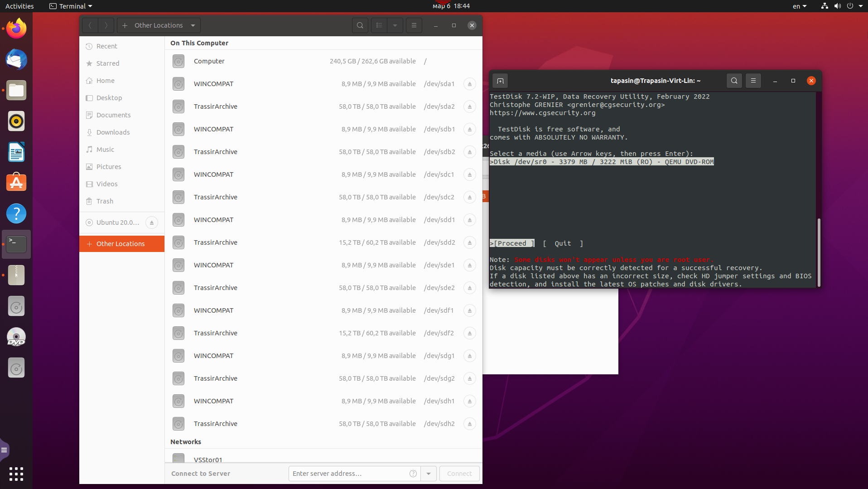Eject the /dev/sdb1 WINCOMPAT volume
Viewport: 868px width, 489px height.
470,129
